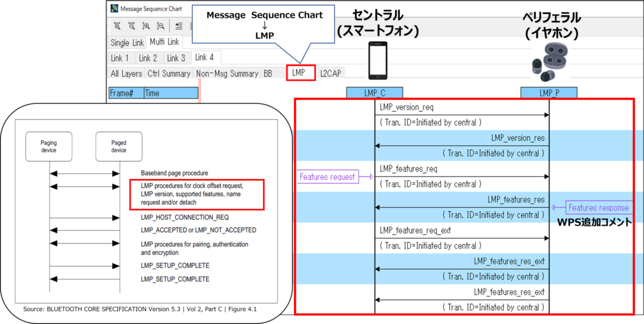This screenshot has height=324, width=644.
Task: Open the Ctrl Summary tab
Action: 169,73
